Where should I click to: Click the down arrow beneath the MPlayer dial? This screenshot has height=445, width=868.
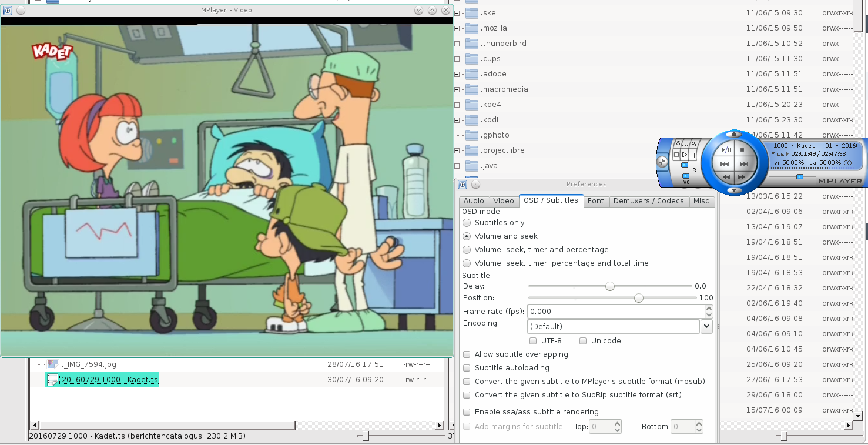pyautogui.click(x=734, y=190)
